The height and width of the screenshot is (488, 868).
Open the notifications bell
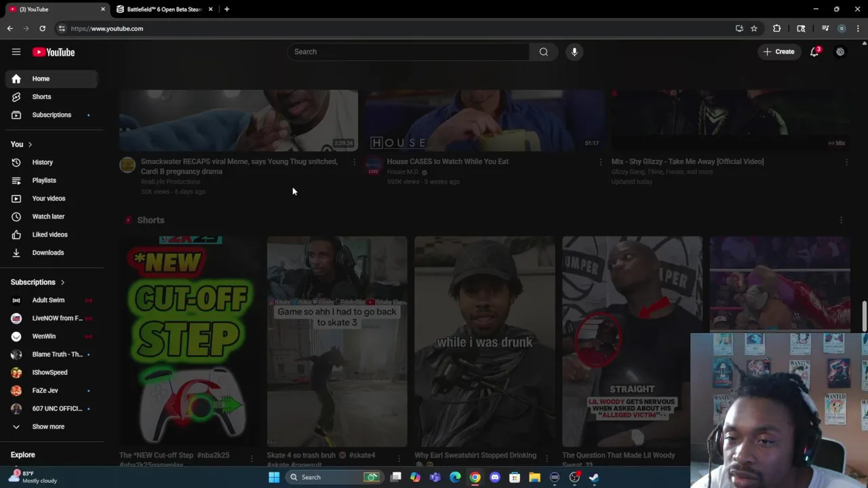(814, 52)
